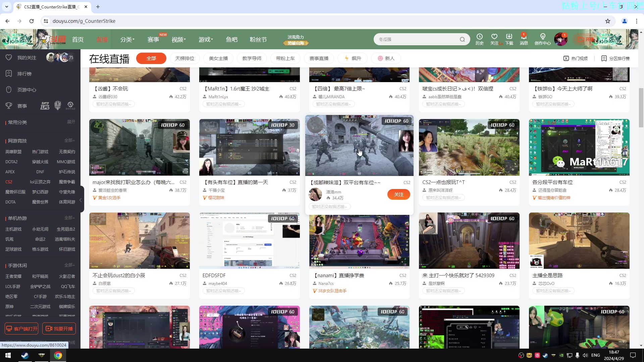The image size is (644, 362).
Task: Click the search magnifier icon
Action: tap(462, 40)
